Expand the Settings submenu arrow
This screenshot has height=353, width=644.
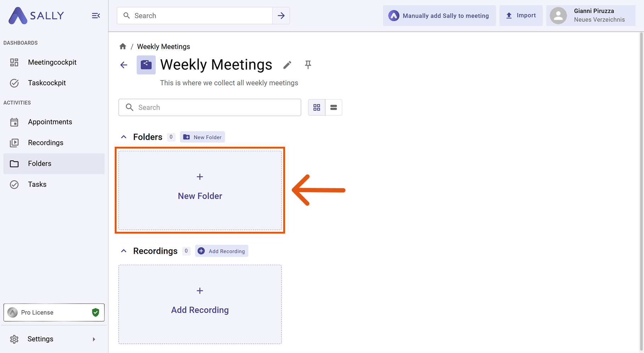(94, 339)
